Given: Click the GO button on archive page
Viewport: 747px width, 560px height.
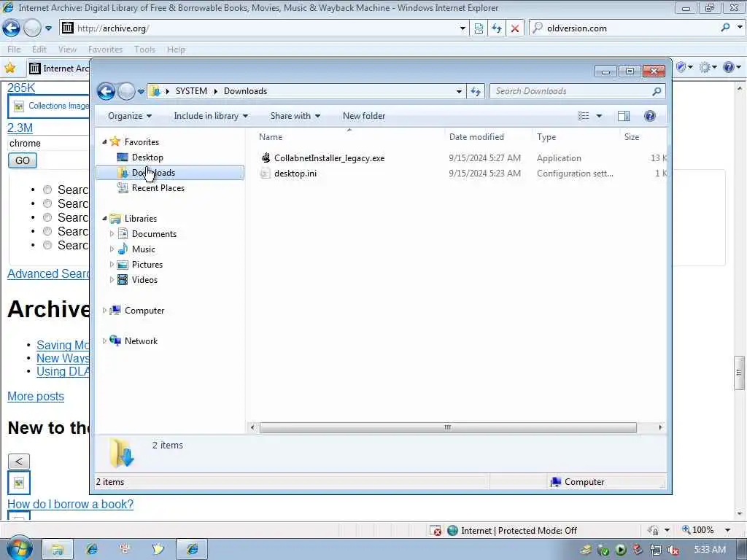Looking at the screenshot, I should pos(23,160).
